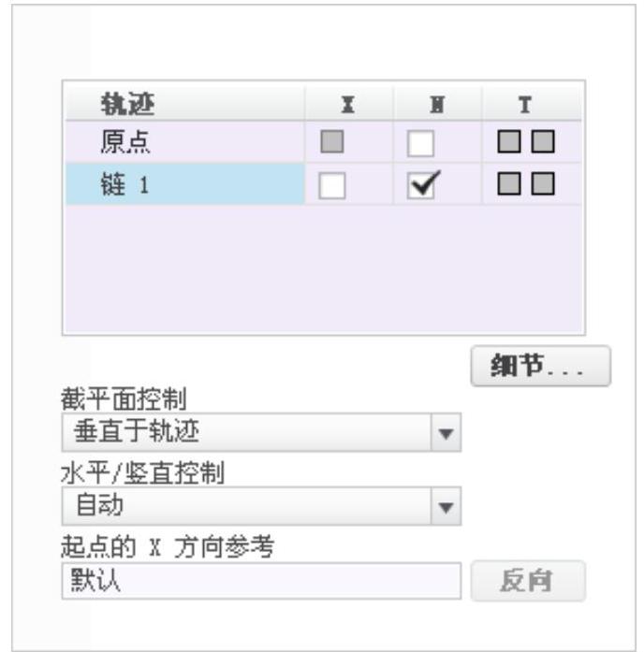Open the 细节... details button

(541, 366)
